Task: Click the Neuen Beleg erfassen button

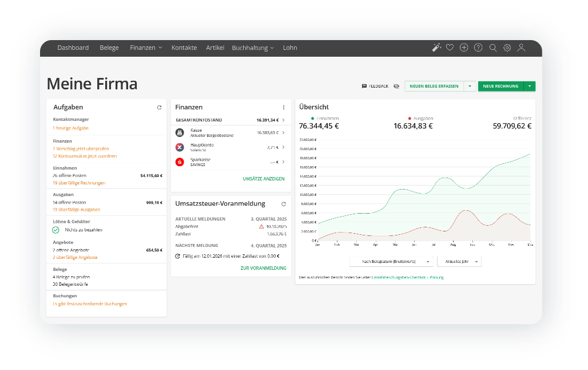Action: (434, 86)
